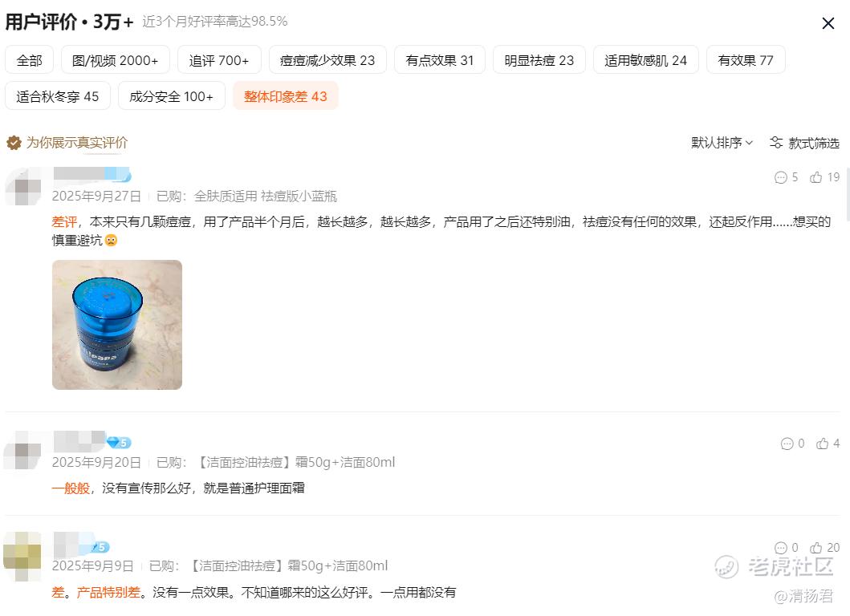This screenshot has height=616, width=850.
Task: Close the reviews panel
Action: [828, 23]
